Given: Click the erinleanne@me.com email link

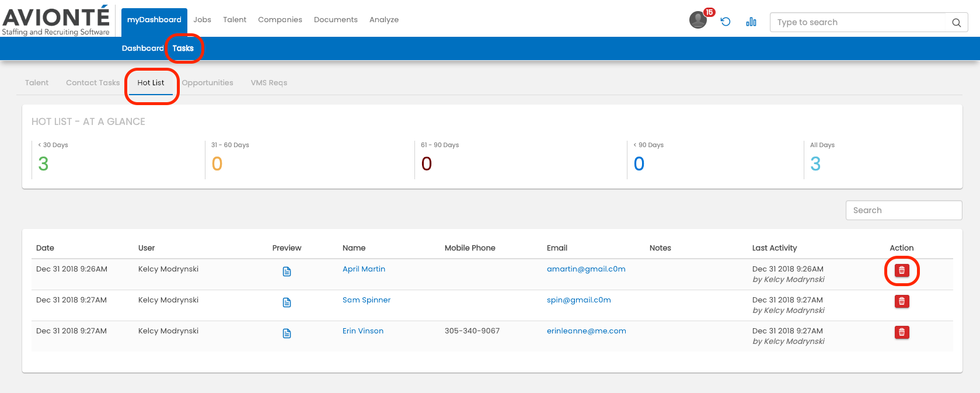Looking at the screenshot, I should 586,331.
